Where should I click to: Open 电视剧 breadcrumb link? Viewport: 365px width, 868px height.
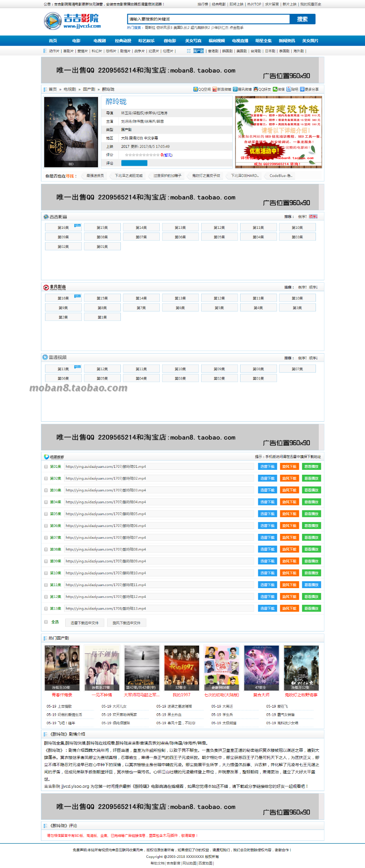coord(70,89)
